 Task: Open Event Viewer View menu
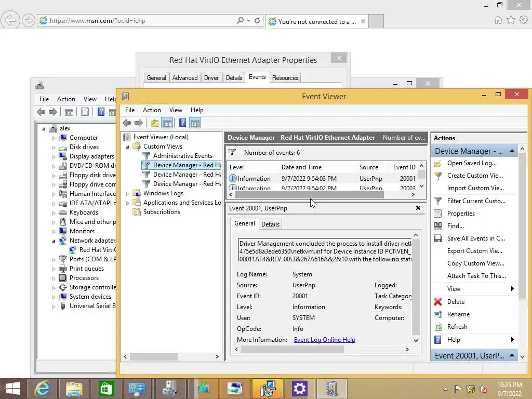(x=176, y=110)
